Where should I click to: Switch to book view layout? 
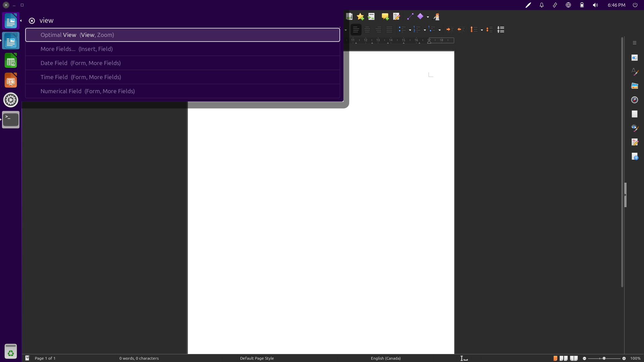point(574,358)
